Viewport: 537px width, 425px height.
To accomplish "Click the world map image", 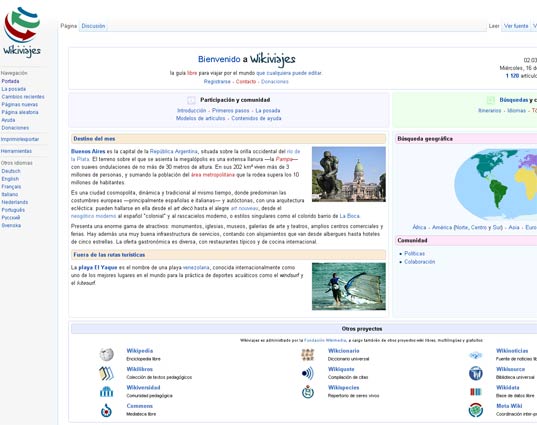I will [496, 184].
